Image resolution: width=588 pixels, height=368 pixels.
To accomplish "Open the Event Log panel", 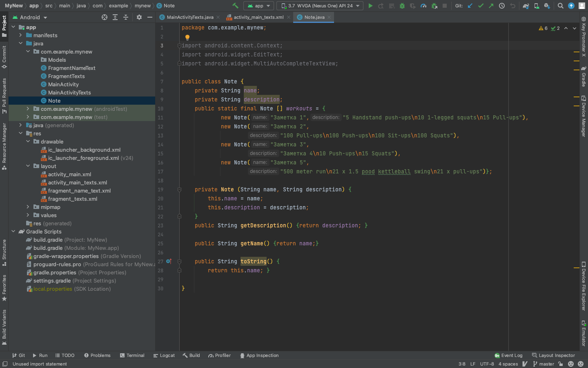I will click(x=508, y=355).
